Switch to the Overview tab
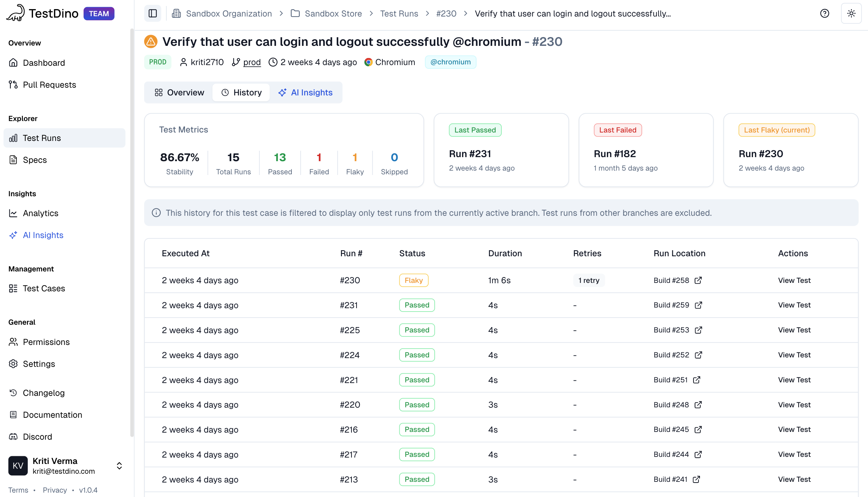Screen dimensions: 868x497 [179, 92]
